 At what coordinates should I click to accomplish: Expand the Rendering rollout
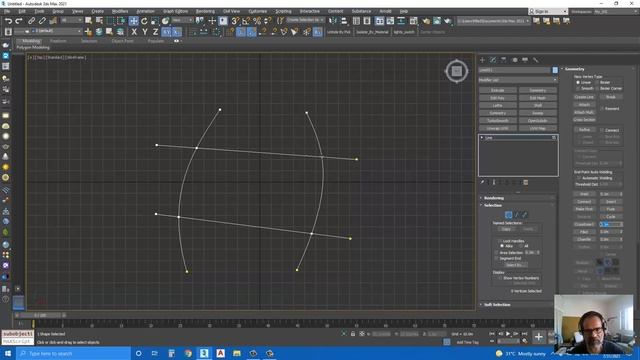[494, 198]
